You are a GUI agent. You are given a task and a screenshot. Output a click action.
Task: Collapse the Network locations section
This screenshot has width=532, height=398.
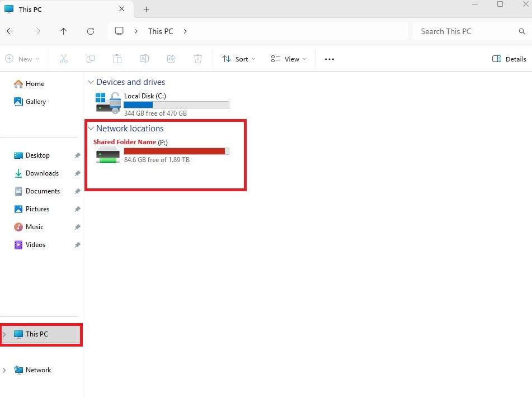[x=91, y=128]
